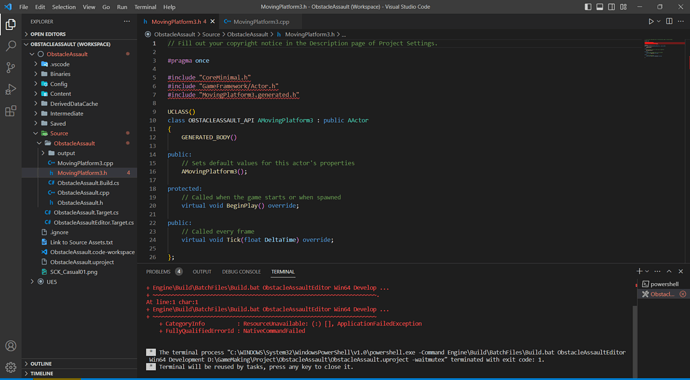
Task: Open the launch profile dropdown next to plus
Action: 647,271
